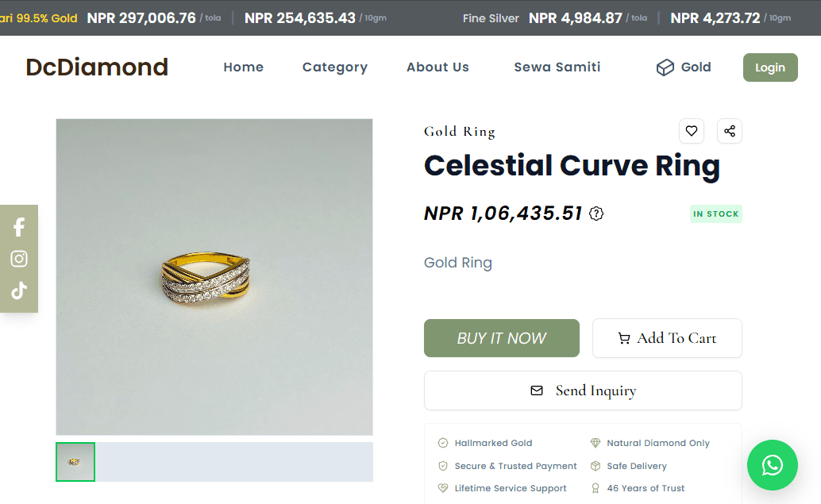Click the share icon button
The width and height of the screenshot is (821, 504).
point(730,131)
